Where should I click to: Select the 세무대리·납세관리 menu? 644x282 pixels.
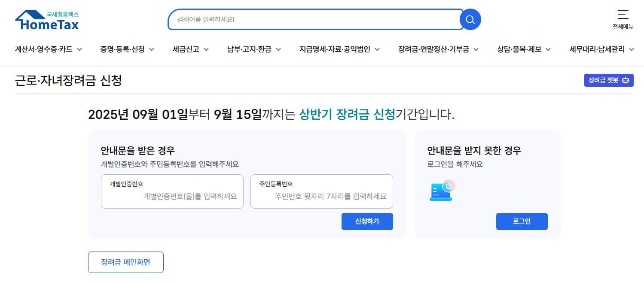(597, 49)
